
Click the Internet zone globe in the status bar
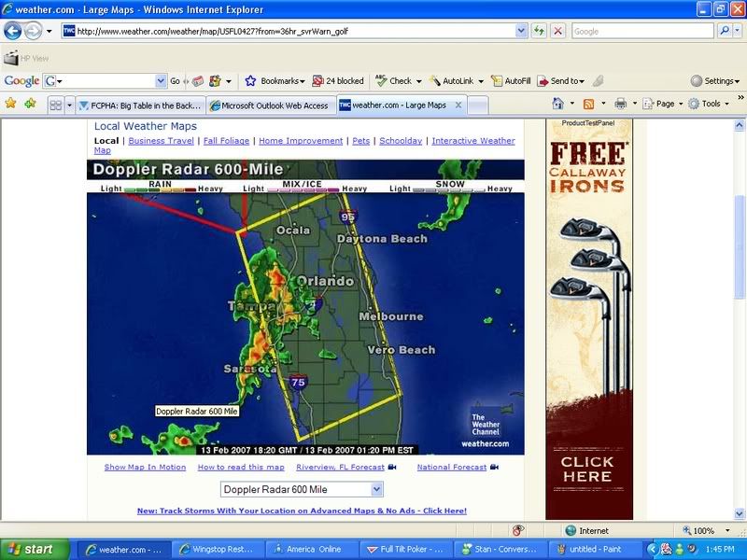pos(571,530)
